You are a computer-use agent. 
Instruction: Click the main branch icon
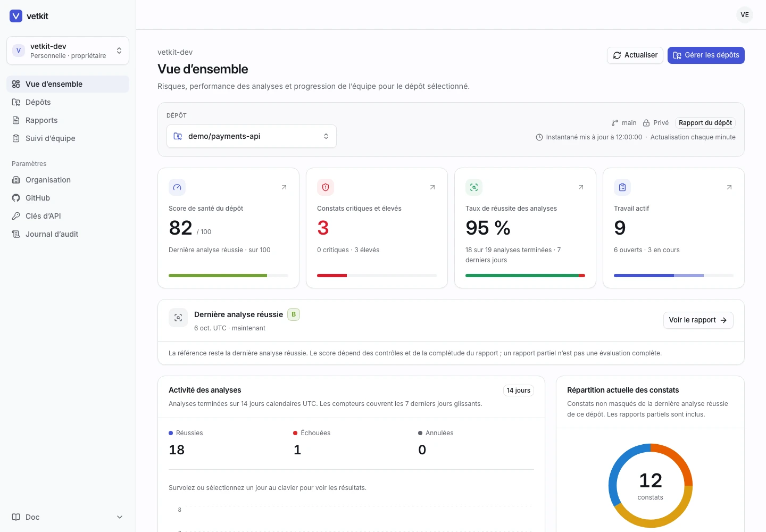pos(615,123)
